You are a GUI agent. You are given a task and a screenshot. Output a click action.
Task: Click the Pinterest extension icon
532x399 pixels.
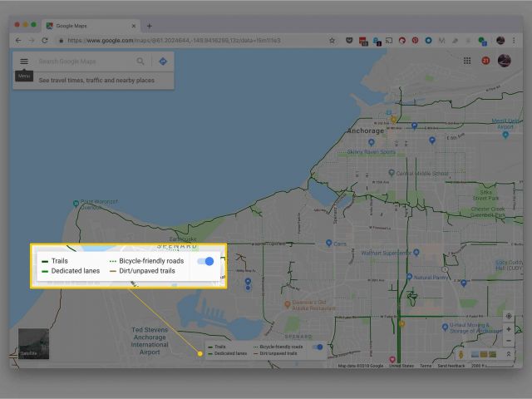pos(415,41)
